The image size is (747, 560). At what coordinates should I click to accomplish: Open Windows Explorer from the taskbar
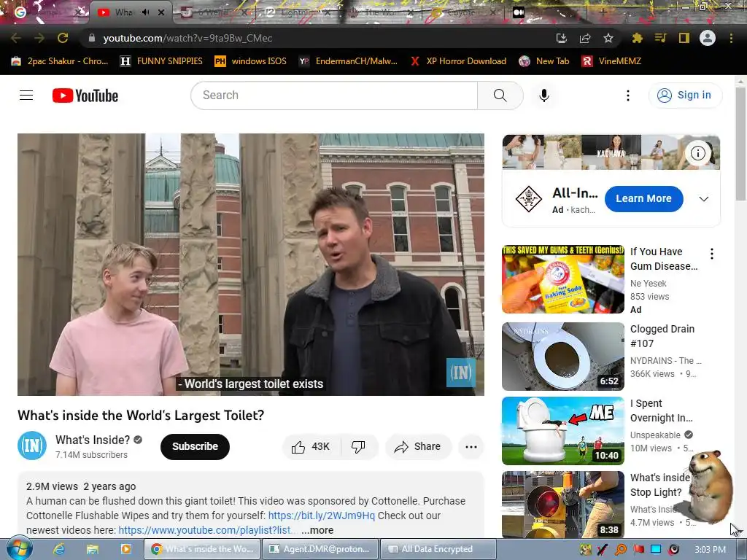pyautogui.click(x=93, y=549)
